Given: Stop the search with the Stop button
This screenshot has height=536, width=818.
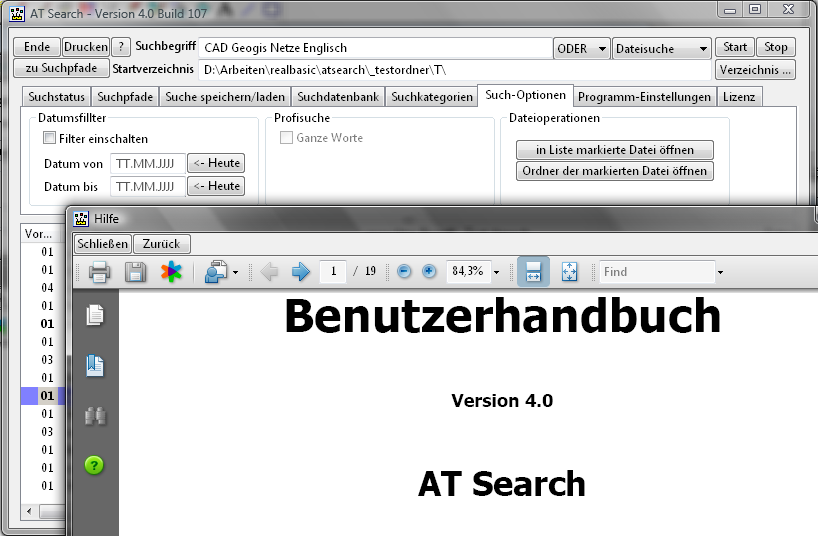Looking at the screenshot, I should (775, 47).
